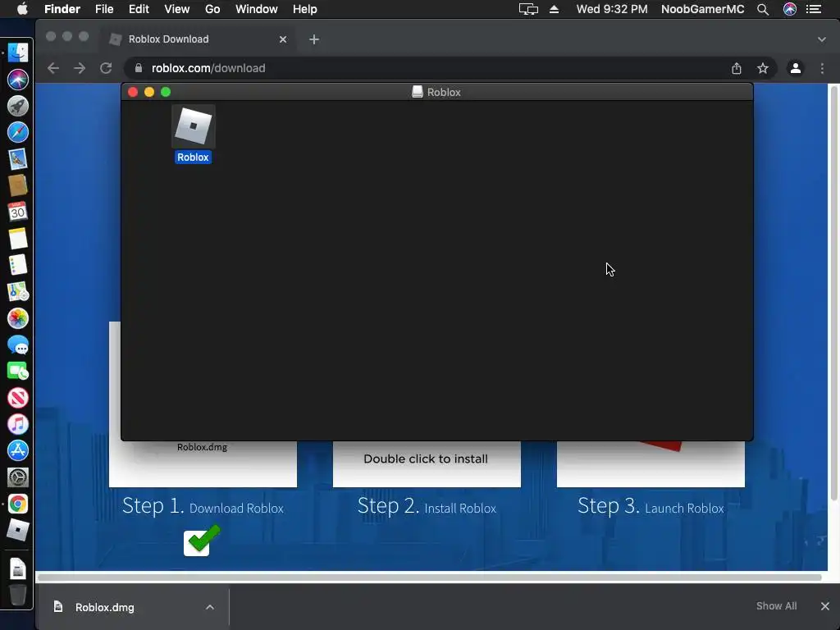Open document stack icon above Trash

click(x=18, y=569)
